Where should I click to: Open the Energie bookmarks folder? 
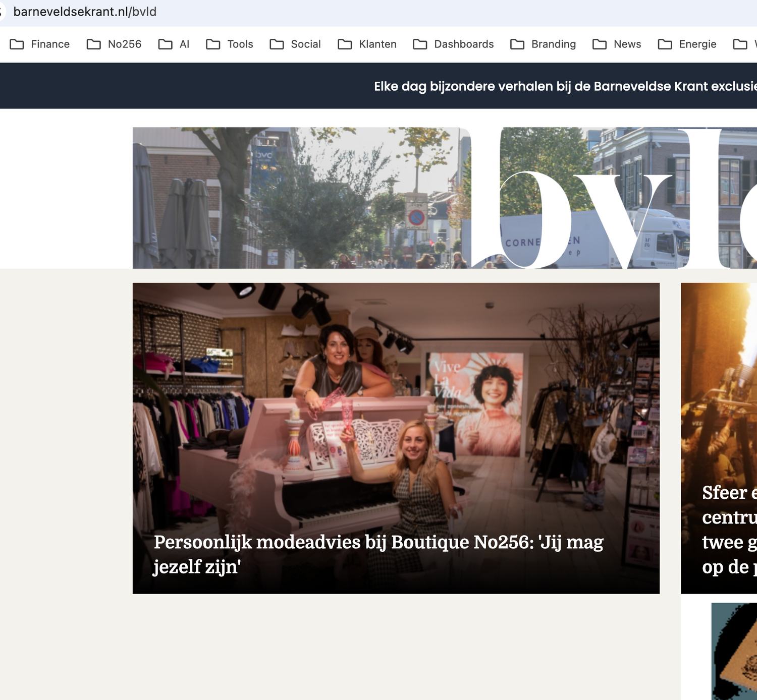tap(687, 44)
